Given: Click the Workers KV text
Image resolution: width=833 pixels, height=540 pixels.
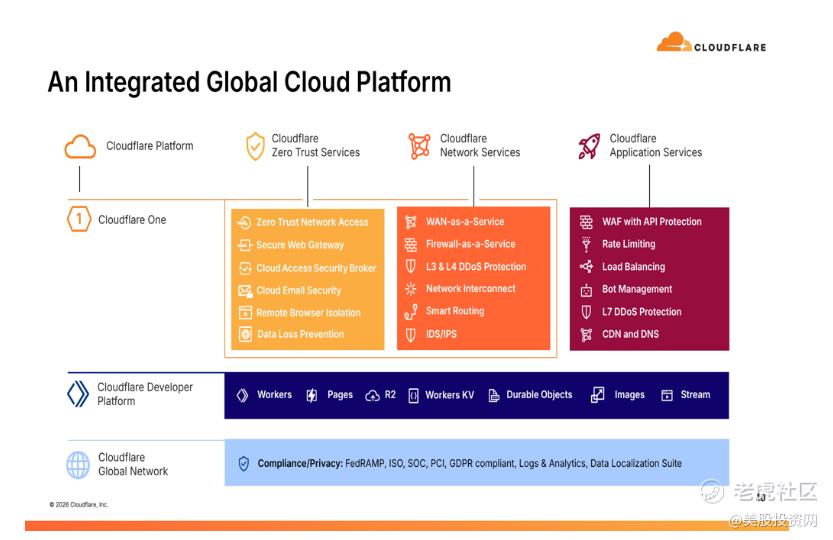Looking at the screenshot, I should 449,395.
